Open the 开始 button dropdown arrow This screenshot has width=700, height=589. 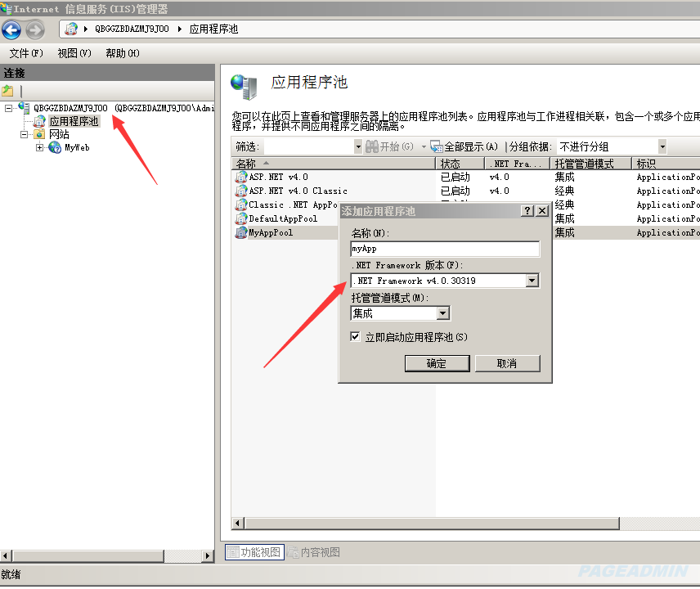coord(424,146)
